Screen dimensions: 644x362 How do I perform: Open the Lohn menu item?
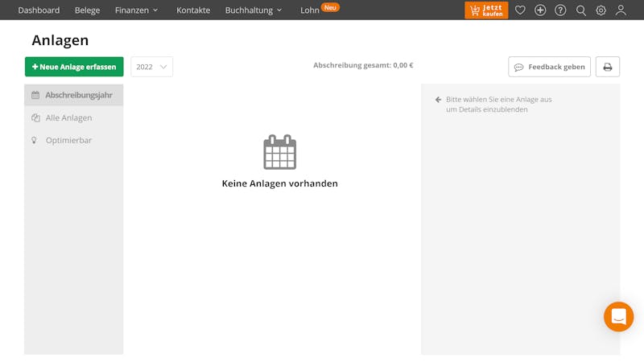tap(310, 10)
